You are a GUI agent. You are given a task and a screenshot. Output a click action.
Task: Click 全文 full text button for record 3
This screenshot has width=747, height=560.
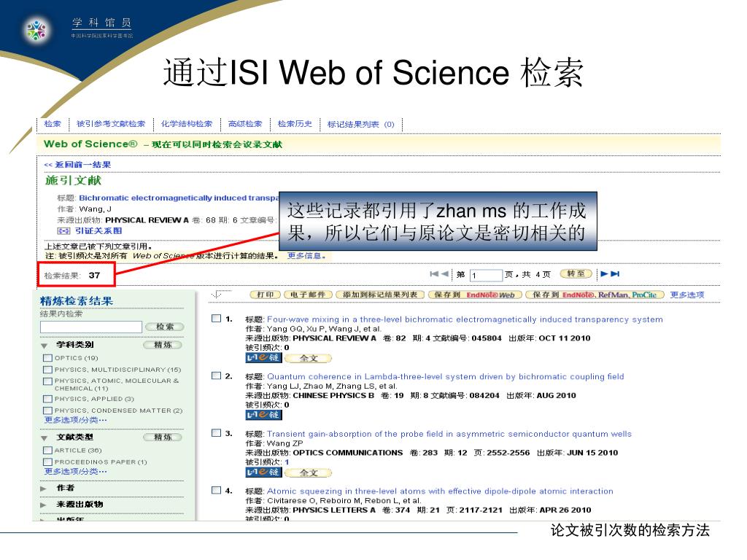click(309, 472)
